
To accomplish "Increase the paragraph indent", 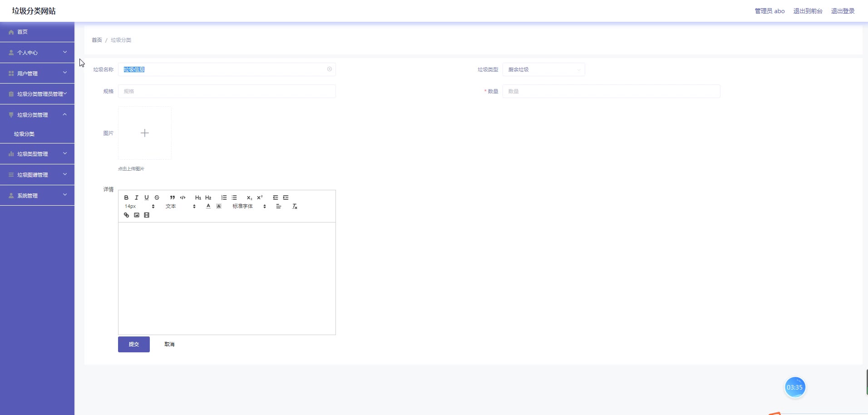I will pyautogui.click(x=286, y=198).
